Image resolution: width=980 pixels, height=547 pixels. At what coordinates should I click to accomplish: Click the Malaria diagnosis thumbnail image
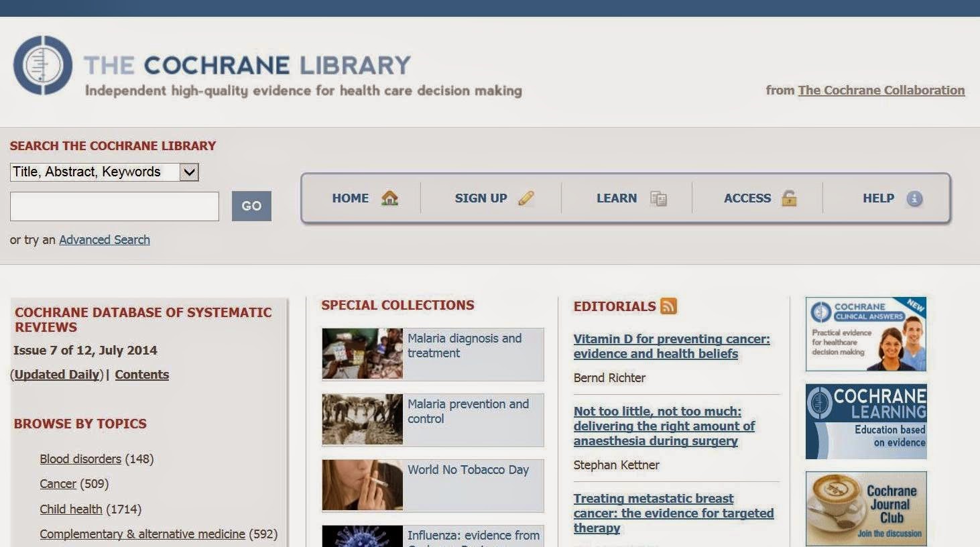coord(363,354)
